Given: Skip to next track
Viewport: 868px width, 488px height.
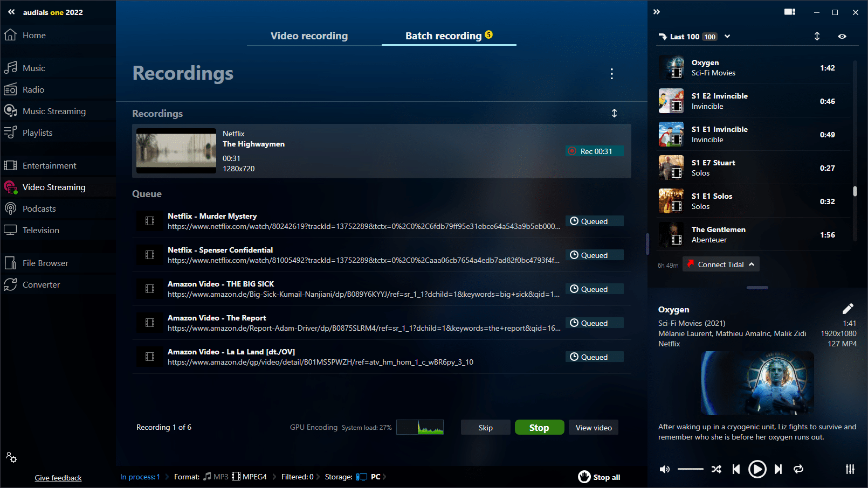Looking at the screenshot, I should pos(778,469).
